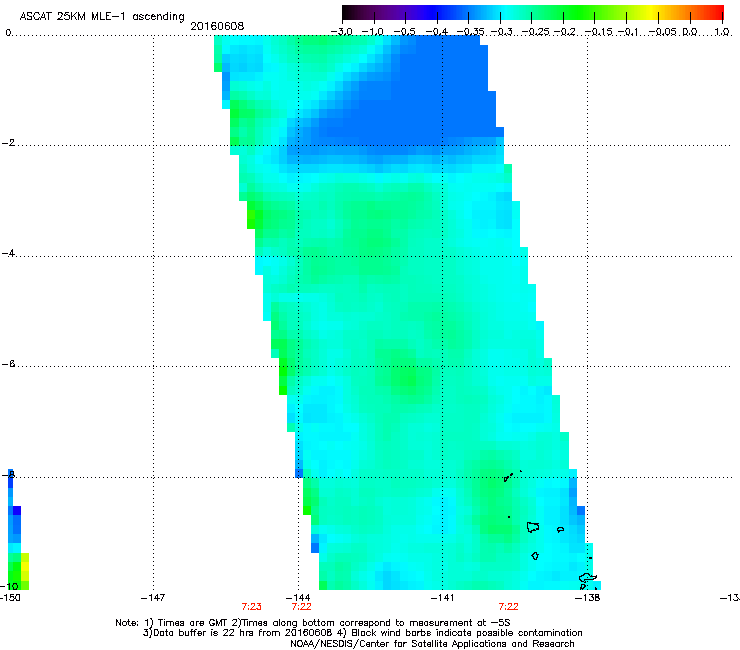740x650 pixels.
Task: Click the -0.15 color bar label
Action: pos(598,32)
